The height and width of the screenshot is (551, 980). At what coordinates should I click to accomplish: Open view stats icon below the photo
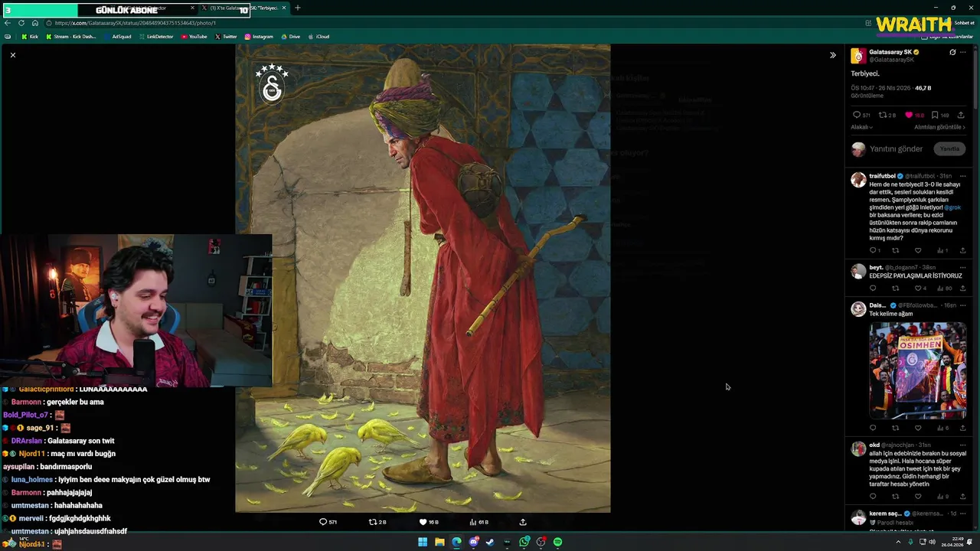[x=472, y=522]
